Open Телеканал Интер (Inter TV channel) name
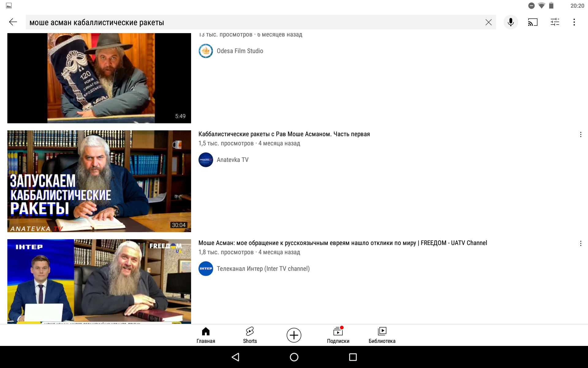 263,269
